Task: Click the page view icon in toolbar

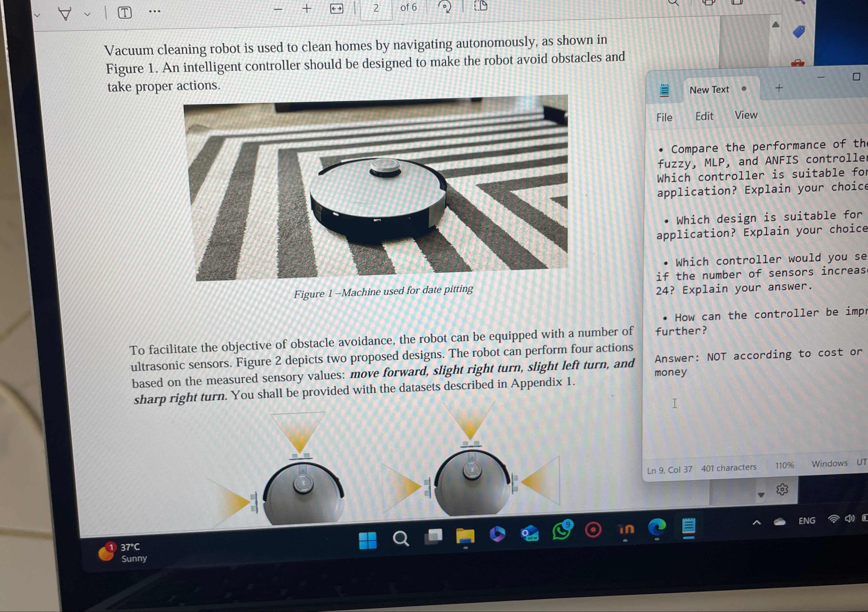Action: pos(480,5)
